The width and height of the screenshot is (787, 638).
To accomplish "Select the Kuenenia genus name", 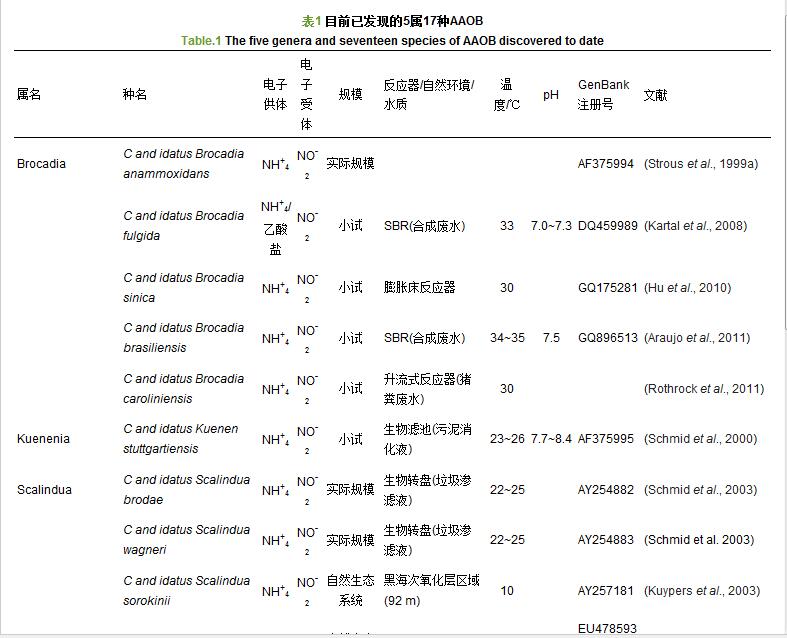I will [41, 439].
